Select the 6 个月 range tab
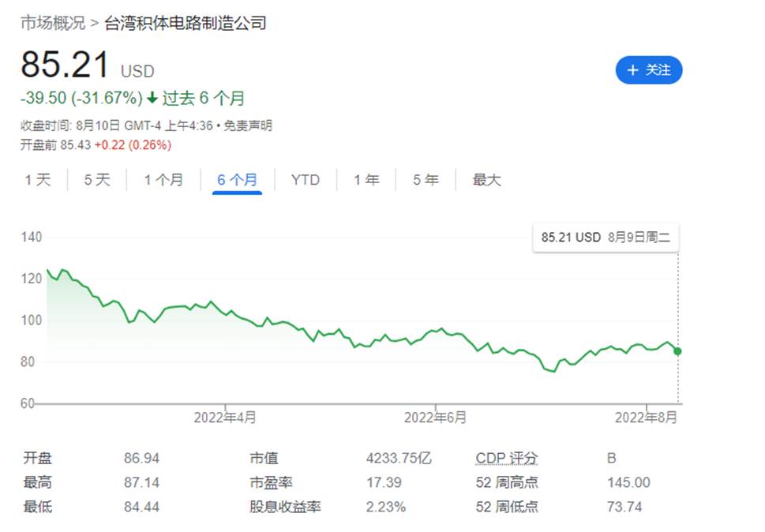This screenshot has height=532, width=765. [237, 180]
